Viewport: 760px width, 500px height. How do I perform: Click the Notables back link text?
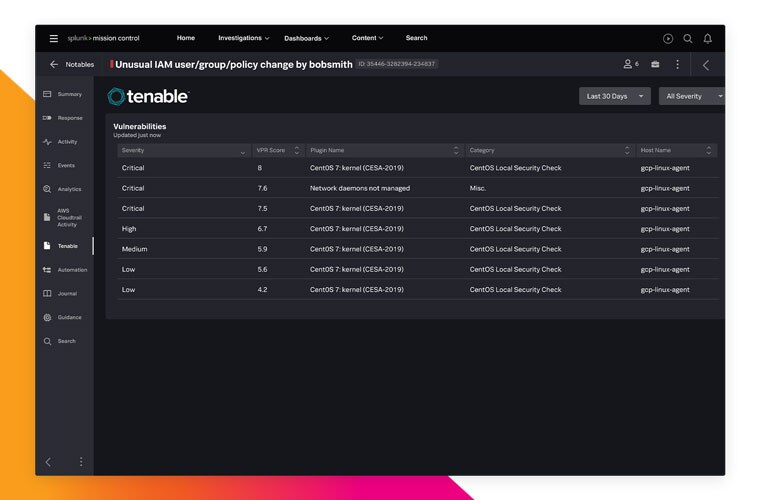pyautogui.click(x=79, y=64)
